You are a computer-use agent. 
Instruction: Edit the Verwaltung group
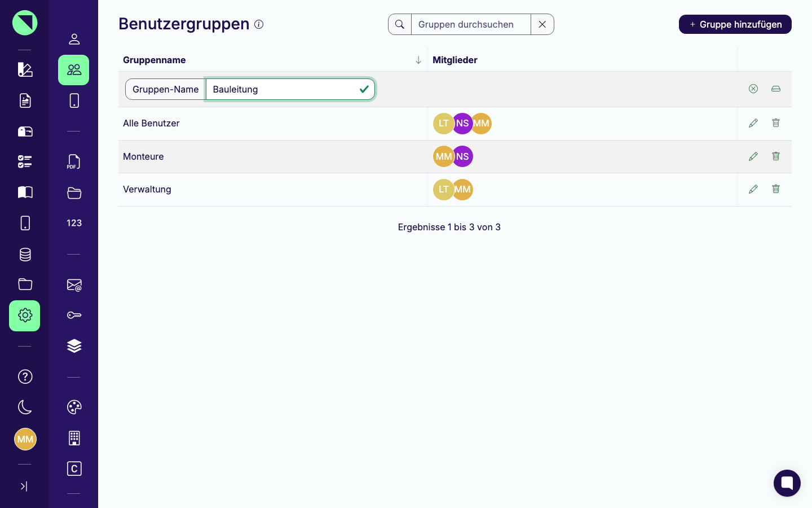click(753, 189)
